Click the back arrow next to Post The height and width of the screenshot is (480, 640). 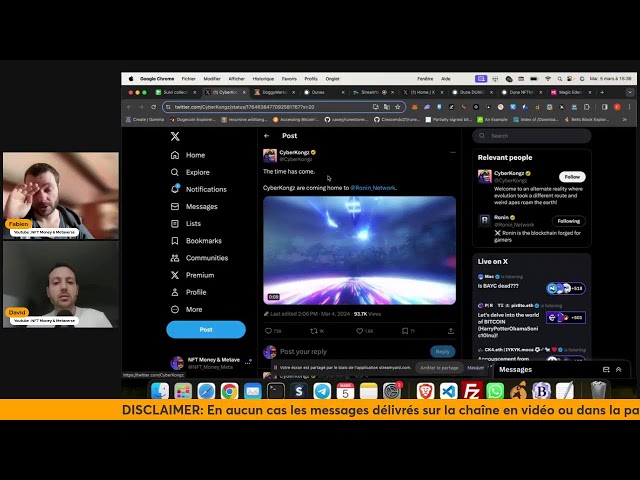coord(267,136)
